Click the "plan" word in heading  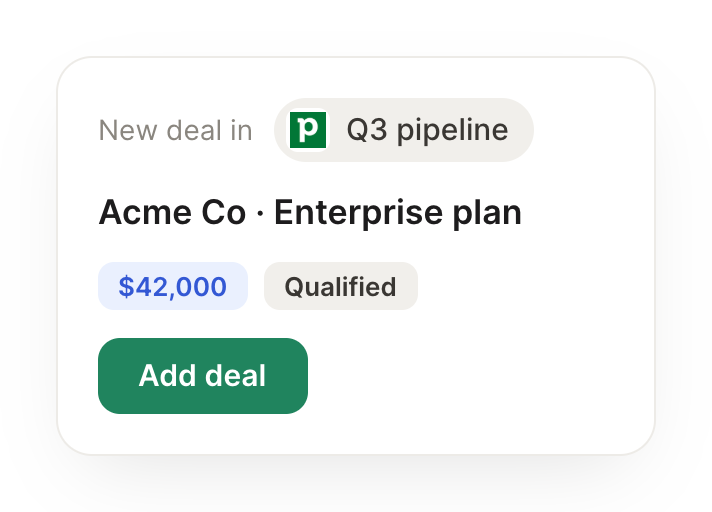pos(487,213)
